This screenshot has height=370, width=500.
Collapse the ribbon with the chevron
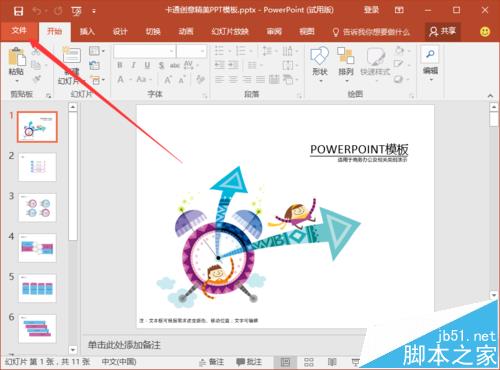[490, 96]
